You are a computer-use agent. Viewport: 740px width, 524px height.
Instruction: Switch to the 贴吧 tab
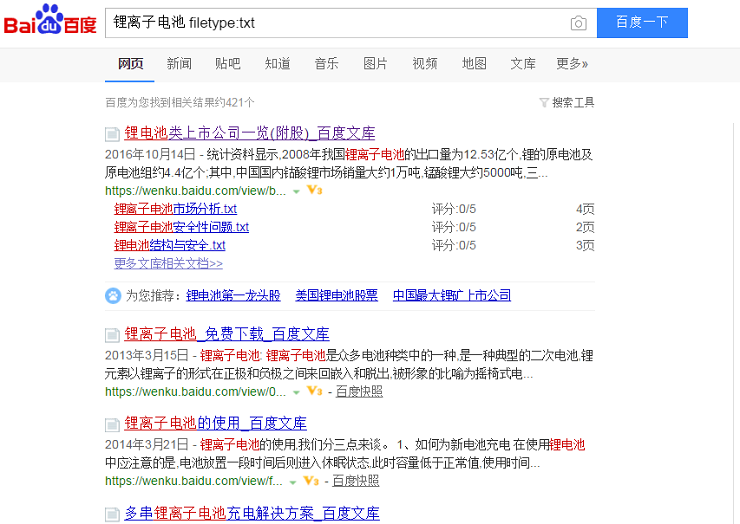228,63
